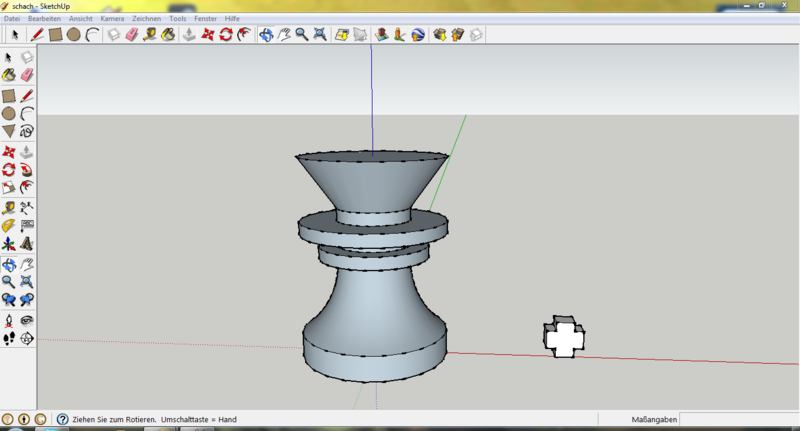Select the Walk footprints tool in left toolbar
This screenshot has width=800, height=431.
[x=9, y=339]
